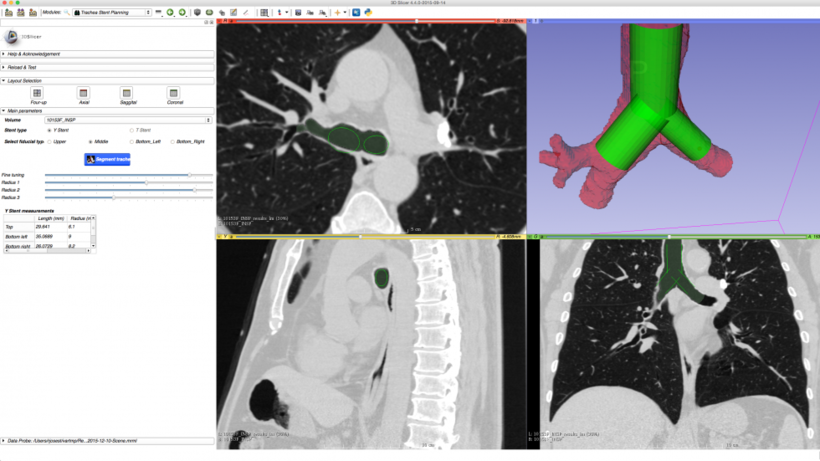
Task: Toggle the crosshair toolbar icon
Action: pos(337,12)
